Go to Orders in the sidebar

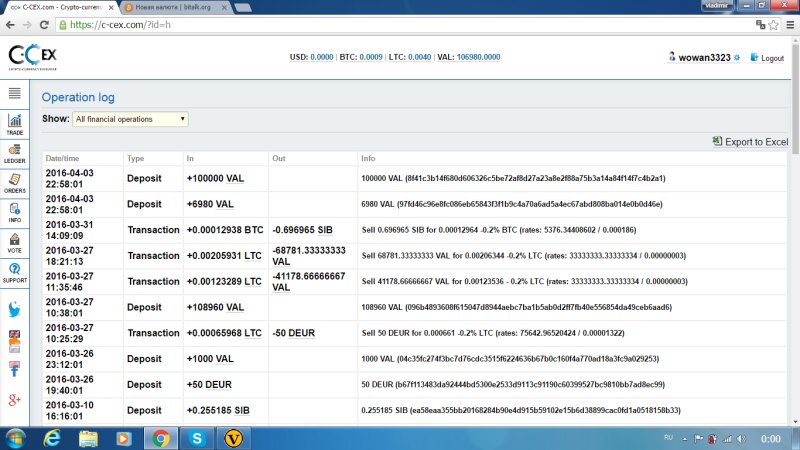15,181
